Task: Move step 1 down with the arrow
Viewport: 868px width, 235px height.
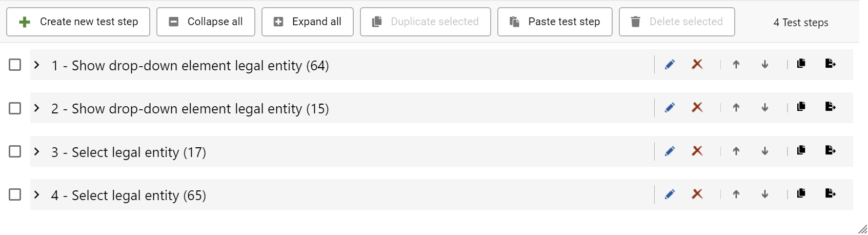Action: (765, 65)
